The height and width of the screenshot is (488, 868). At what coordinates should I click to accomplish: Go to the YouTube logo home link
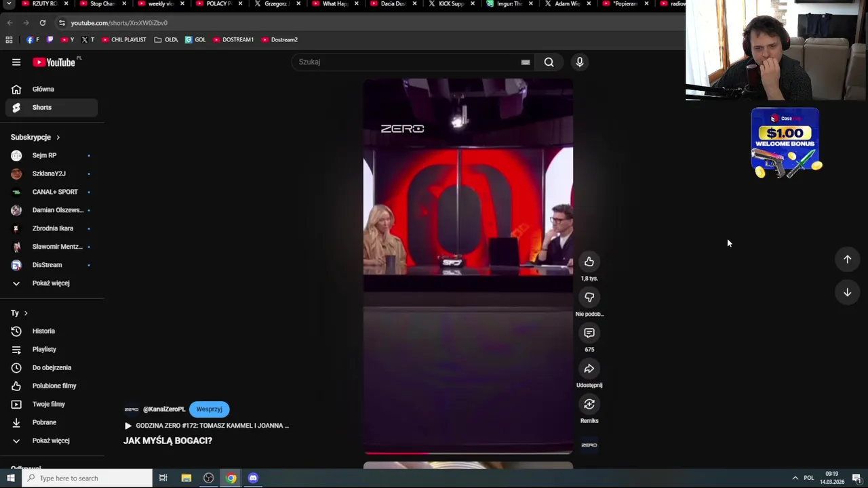(54, 62)
